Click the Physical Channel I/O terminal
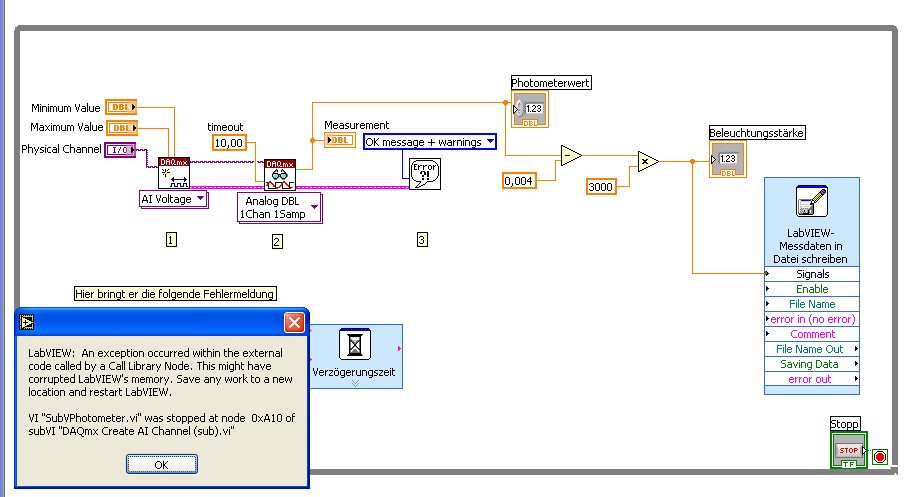This screenshot has width=909, height=497. pos(120,150)
